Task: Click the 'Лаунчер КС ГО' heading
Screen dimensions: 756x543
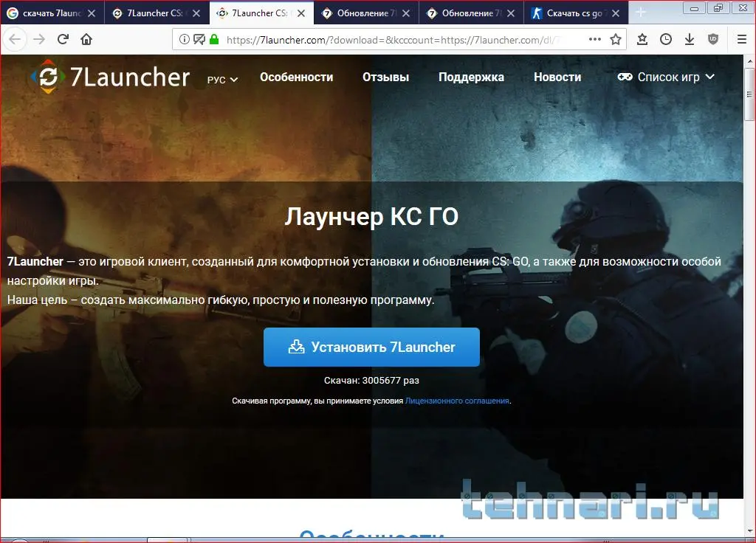Action: [x=371, y=216]
